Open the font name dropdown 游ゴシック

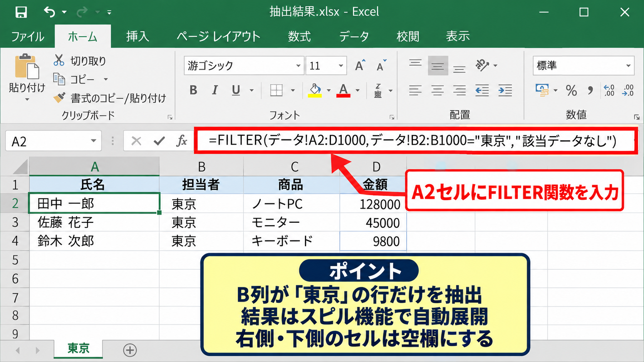click(298, 66)
